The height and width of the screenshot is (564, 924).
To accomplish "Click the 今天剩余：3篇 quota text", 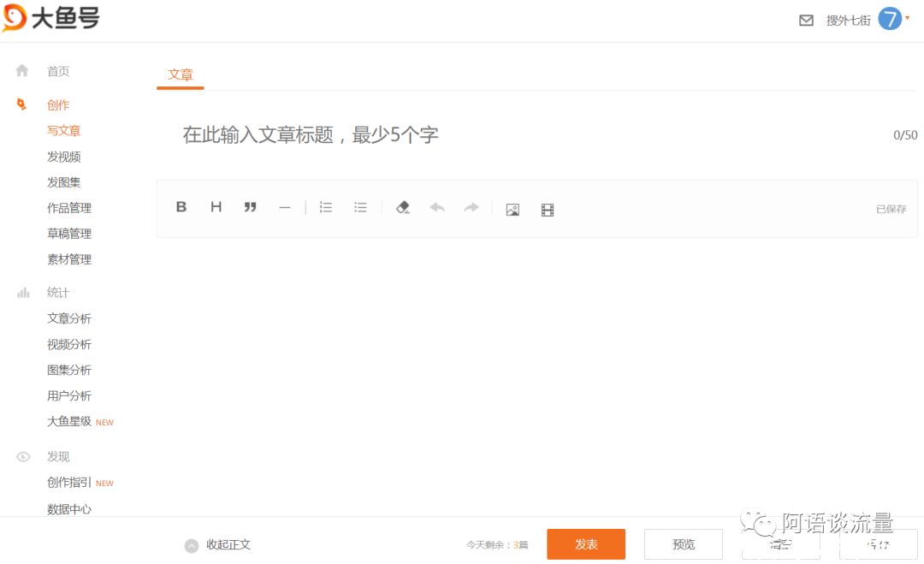I will (497, 545).
